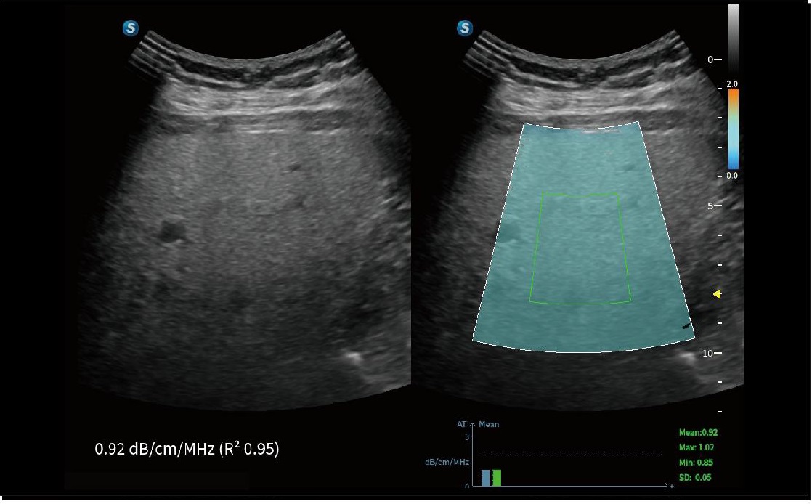The height and width of the screenshot is (504, 812).
Task: Click the small black artifact in color overlay
Action: (686, 327)
